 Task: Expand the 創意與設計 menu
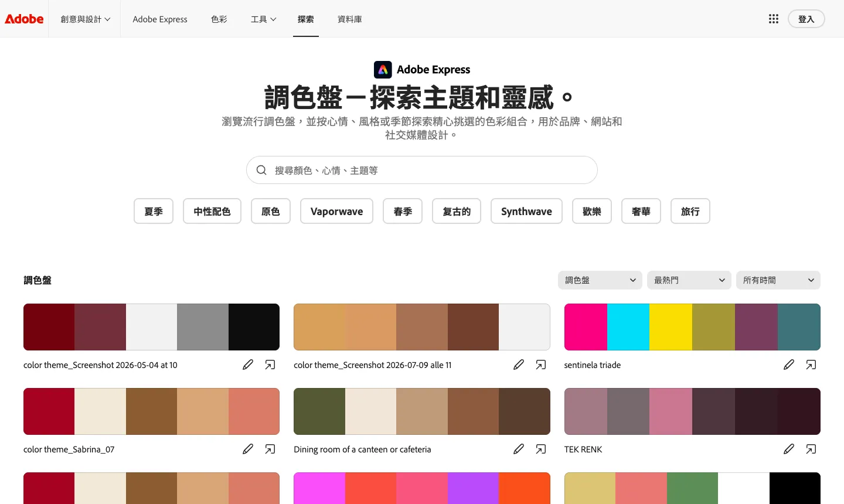86,19
